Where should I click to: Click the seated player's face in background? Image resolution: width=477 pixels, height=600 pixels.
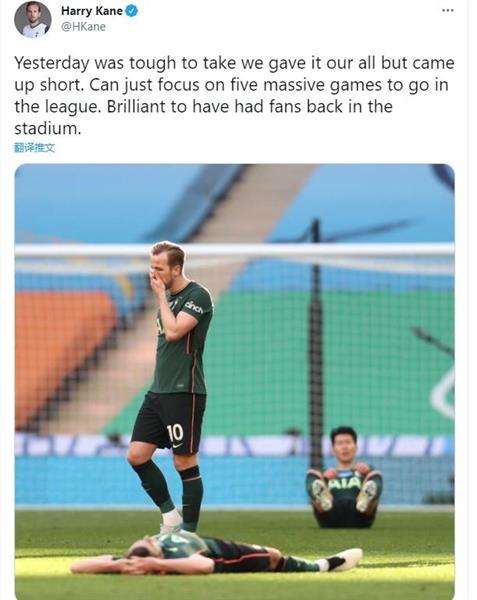(x=344, y=447)
